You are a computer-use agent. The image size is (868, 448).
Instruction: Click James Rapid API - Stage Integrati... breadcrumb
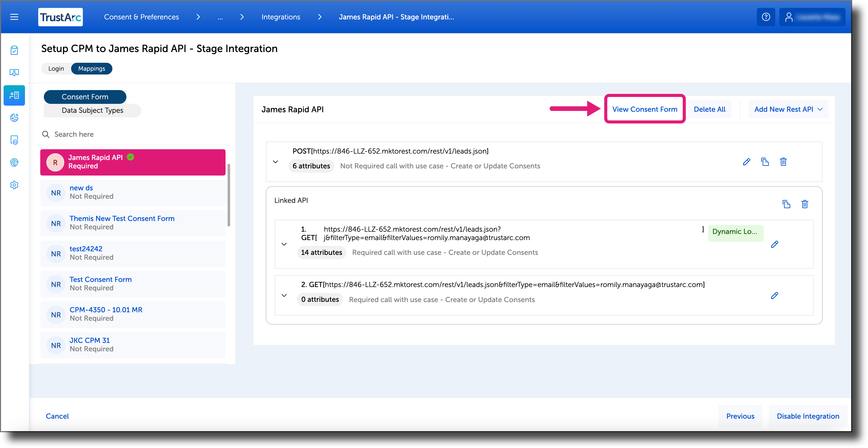pos(396,17)
